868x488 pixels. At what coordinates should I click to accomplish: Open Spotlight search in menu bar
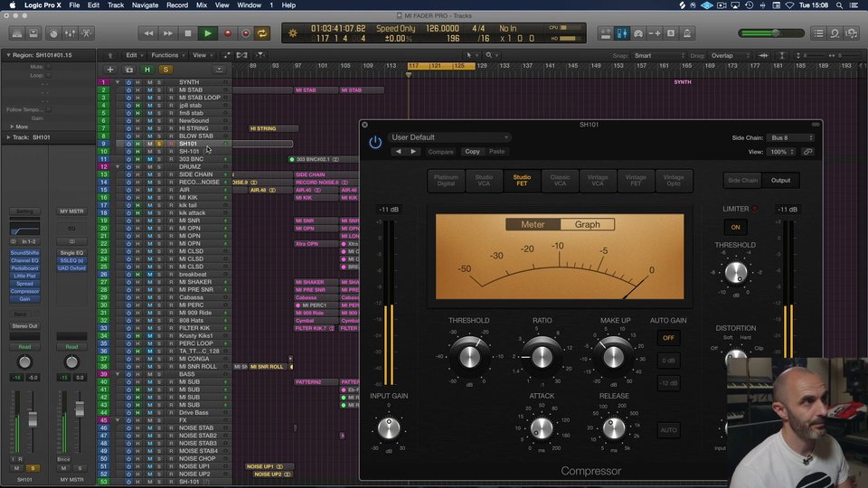pos(839,5)
